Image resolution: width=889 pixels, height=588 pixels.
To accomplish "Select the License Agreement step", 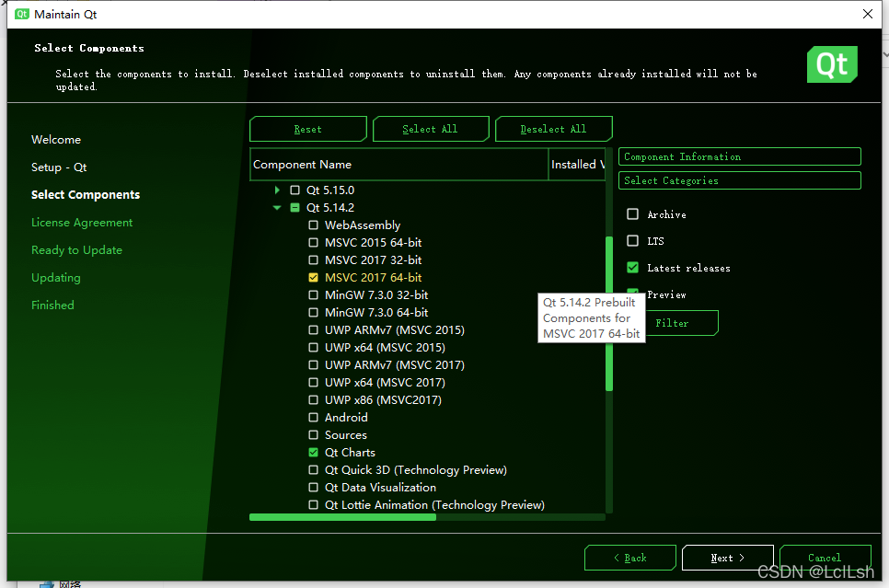I will 82,223.
